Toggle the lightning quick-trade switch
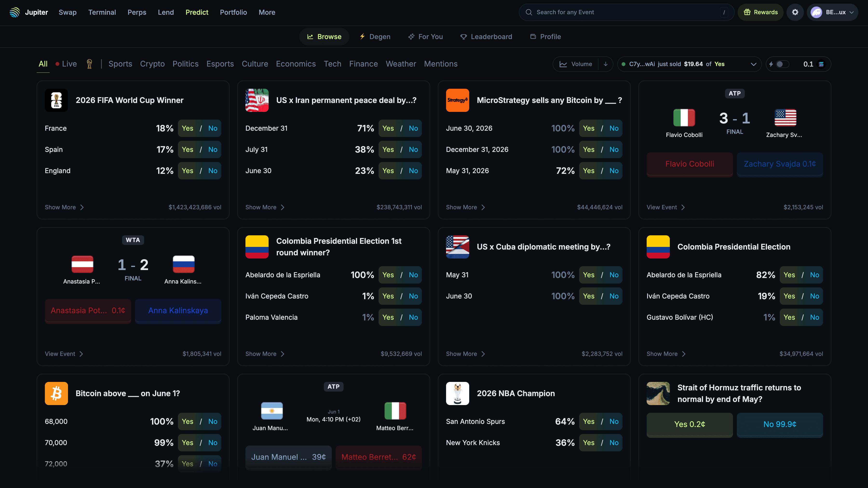868x488 pixels. (782, 64)
